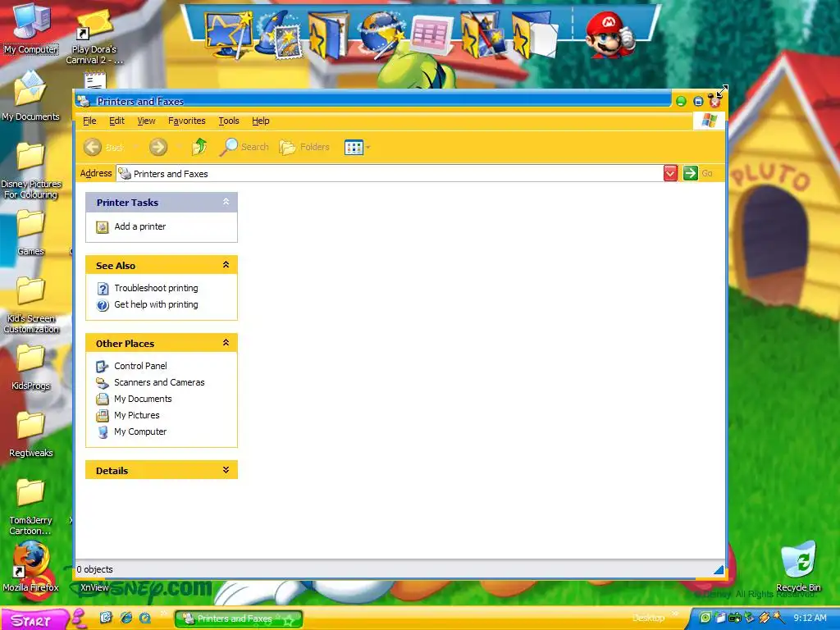Click pink calendar icon in top dock
Viewport: 840px width, 630px height.
[x=432, y=34]
